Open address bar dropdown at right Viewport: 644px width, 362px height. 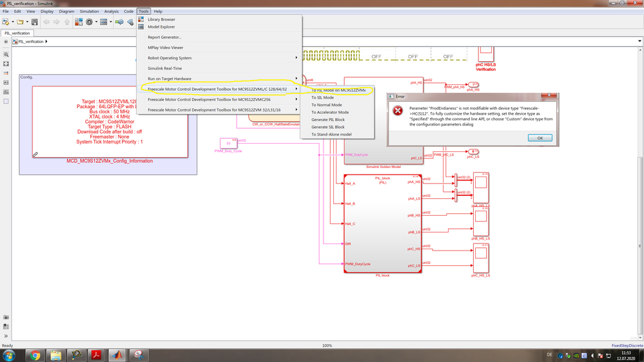639,41
